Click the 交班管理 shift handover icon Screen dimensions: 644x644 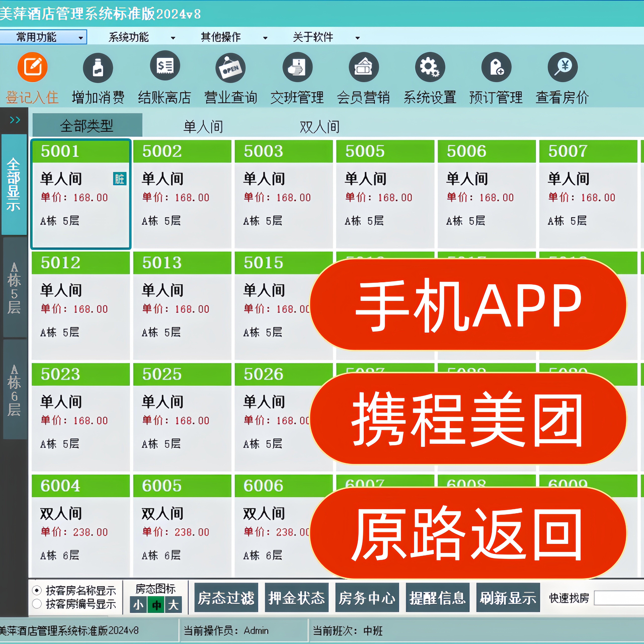pyautogui.click(x=297, y=67)
